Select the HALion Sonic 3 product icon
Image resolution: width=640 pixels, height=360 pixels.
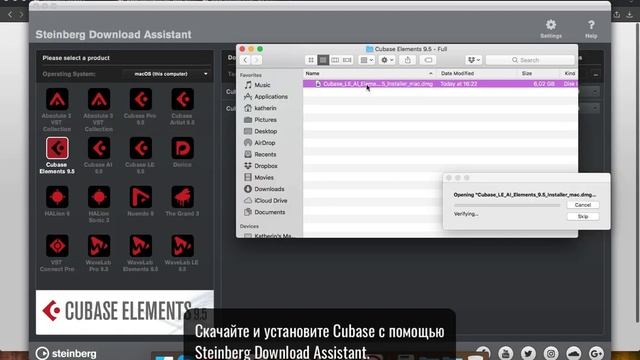[x=99, y=197]
